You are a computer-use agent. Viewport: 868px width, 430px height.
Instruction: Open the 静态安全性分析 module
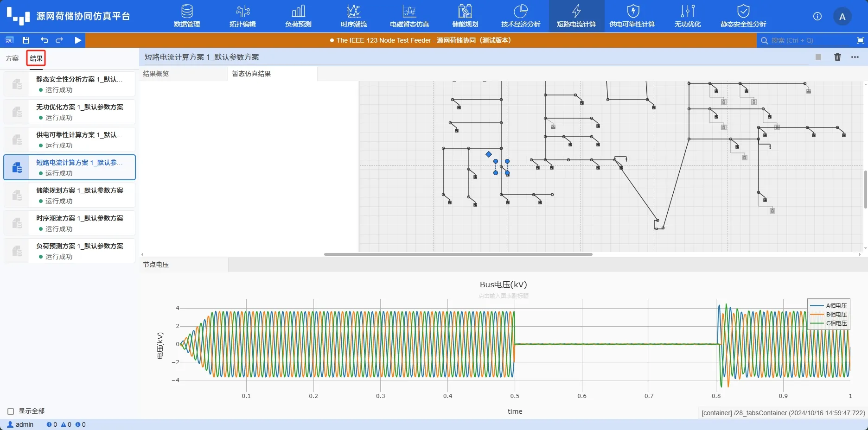743,16
